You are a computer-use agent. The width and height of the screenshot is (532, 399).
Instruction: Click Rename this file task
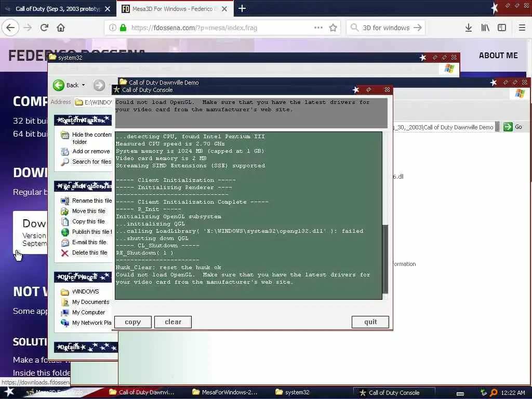click(x=86, y=201)
